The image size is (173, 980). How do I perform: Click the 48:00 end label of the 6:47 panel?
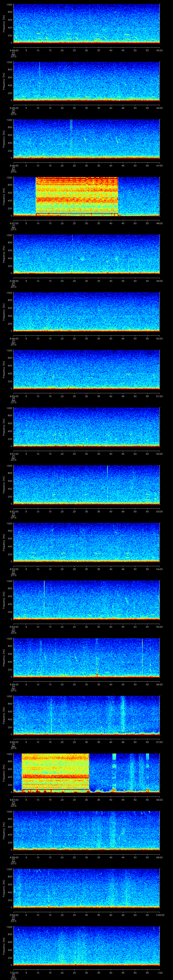tap(160, 223)
